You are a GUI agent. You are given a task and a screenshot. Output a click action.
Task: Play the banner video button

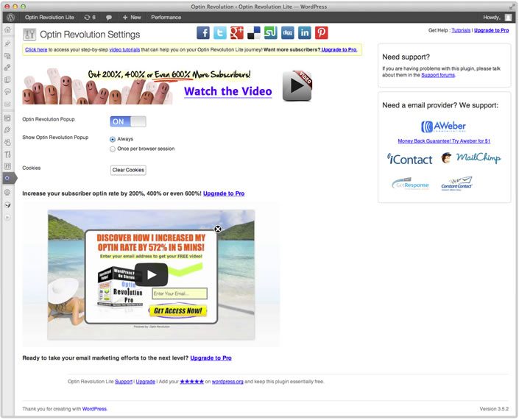[x=297, y=86]
